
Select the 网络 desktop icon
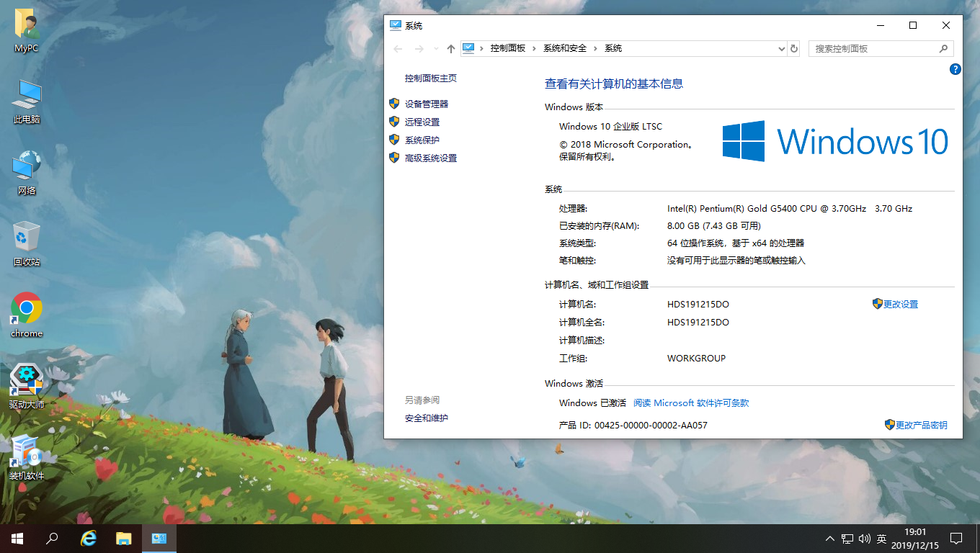(27, 173)
